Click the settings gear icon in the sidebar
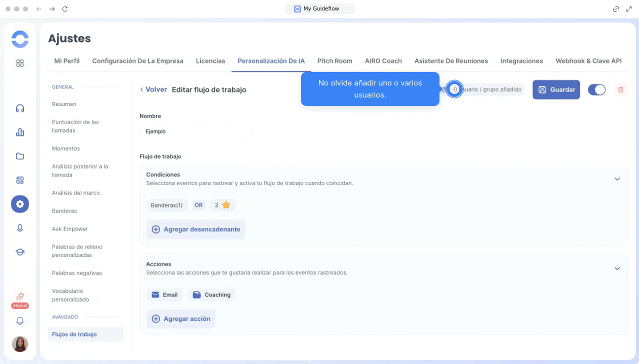 point(20,204)
